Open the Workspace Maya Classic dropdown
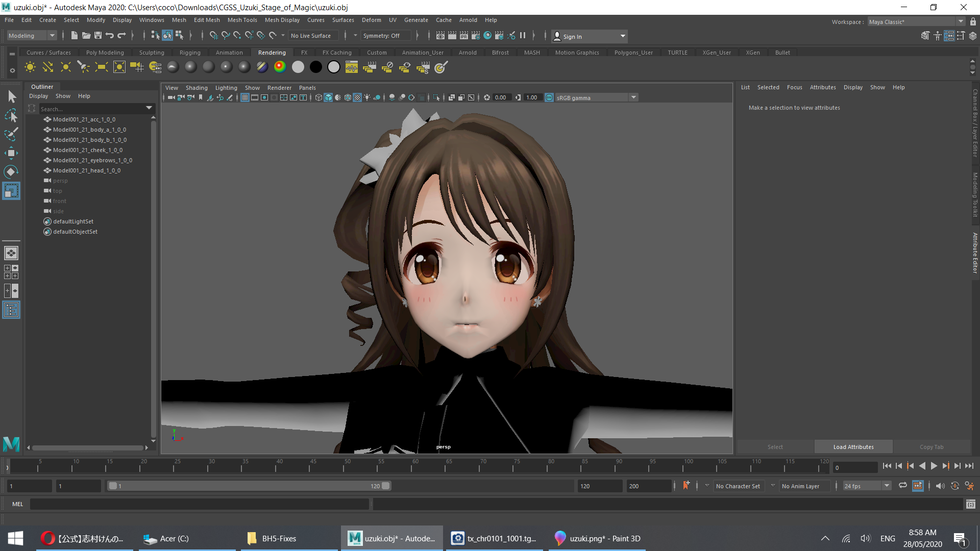The height and width of the screenshot is (551, 980). pos(917,21)
